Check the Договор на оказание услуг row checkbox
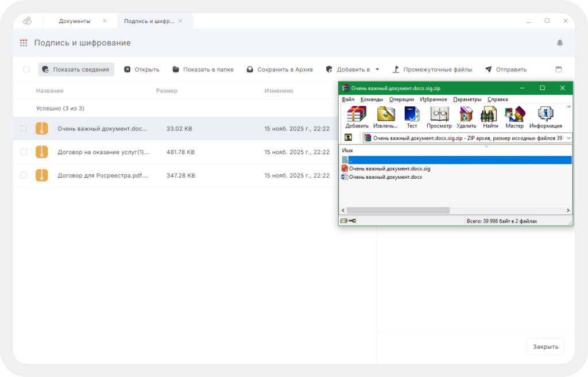This screenshot has height=377, width=588. 24,152
